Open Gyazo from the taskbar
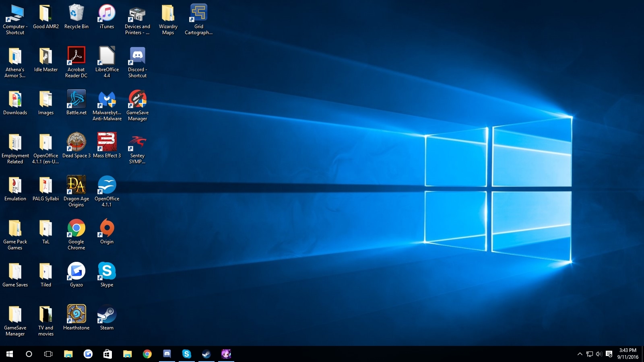This screenshot has width=644, height=362. tap(88, 354)
